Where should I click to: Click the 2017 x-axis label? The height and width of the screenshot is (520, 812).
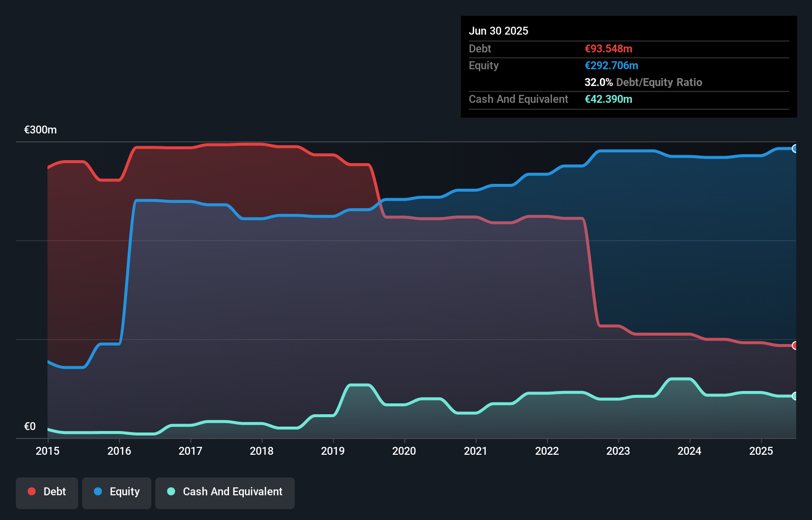[190, 451]
